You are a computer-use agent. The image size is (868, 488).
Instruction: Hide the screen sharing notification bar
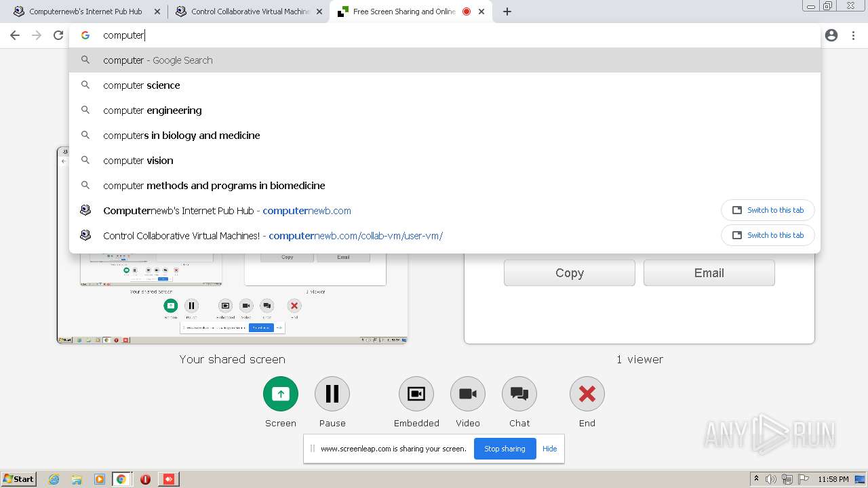coord(549,449)
